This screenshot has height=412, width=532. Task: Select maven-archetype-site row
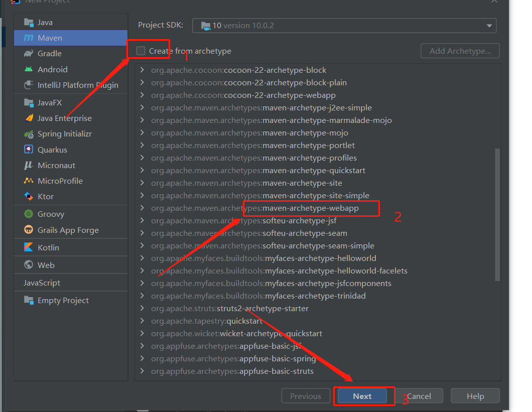[318, 183]
